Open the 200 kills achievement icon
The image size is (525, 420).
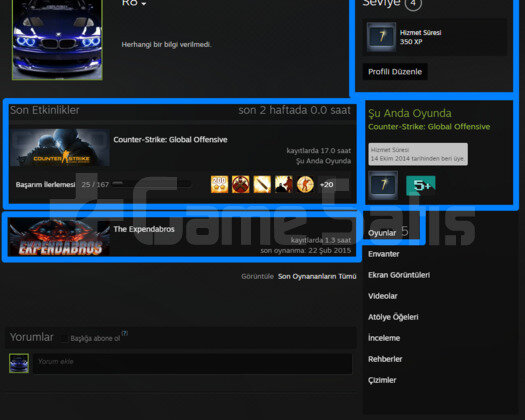click(x=219, y=185)
